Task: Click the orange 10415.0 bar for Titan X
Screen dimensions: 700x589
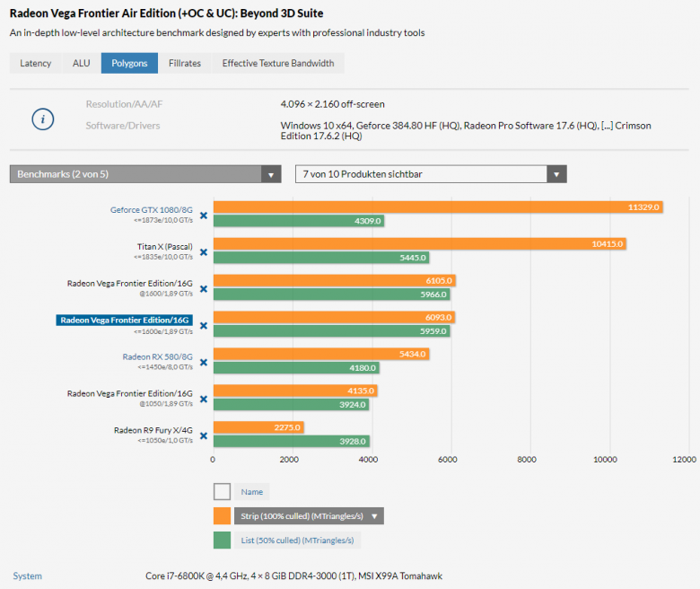Action: 420,244
